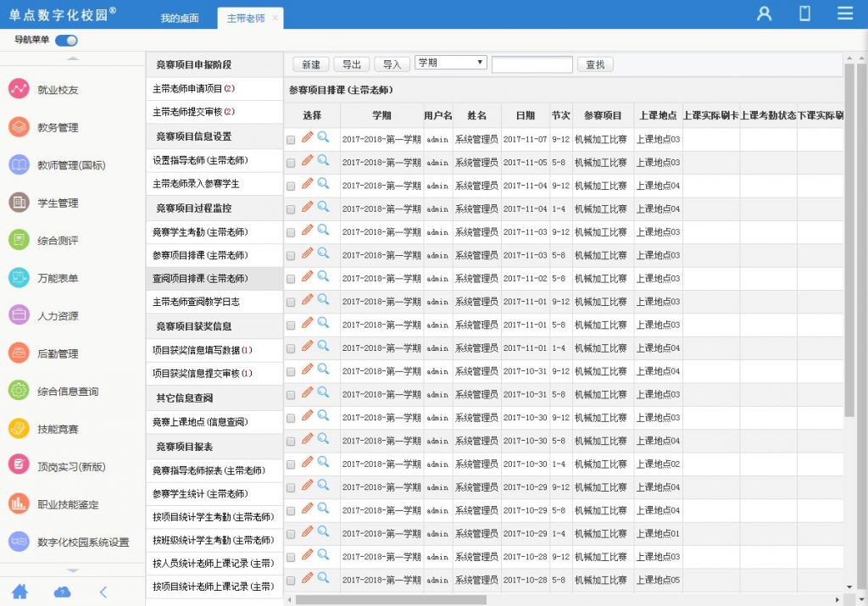
Task: Open 参赛学生统计(主带老师) menu item
Action: click(x=214, y=493)
